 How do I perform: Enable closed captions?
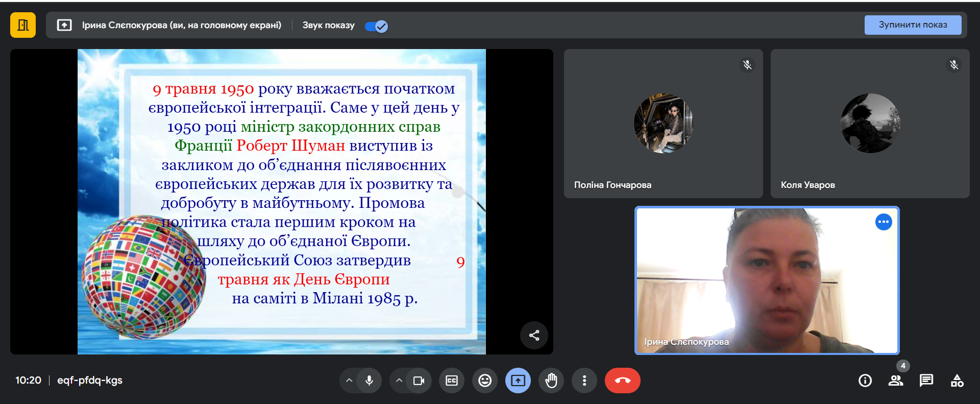point(452,381)
